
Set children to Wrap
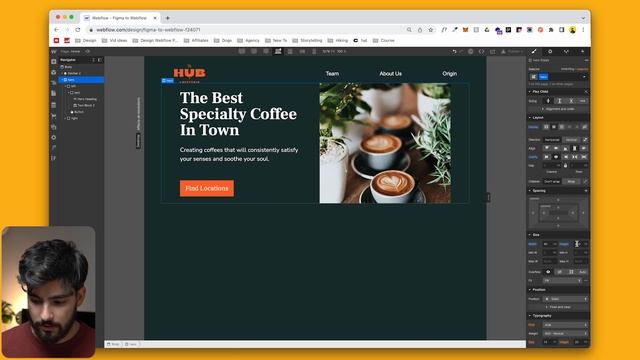(571, 181)
